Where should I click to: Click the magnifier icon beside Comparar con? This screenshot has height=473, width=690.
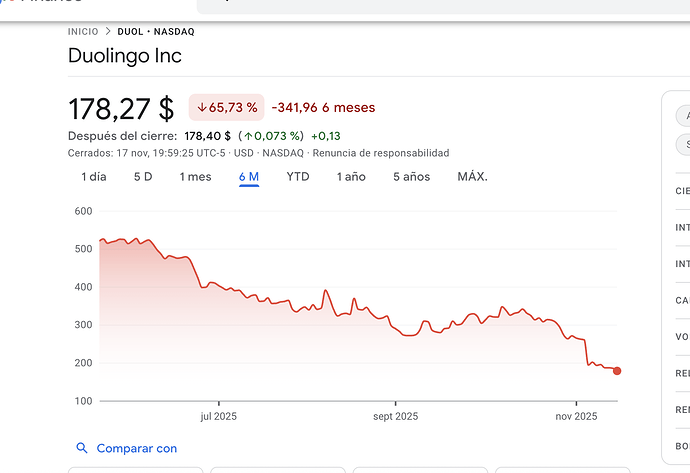(82, 448)
